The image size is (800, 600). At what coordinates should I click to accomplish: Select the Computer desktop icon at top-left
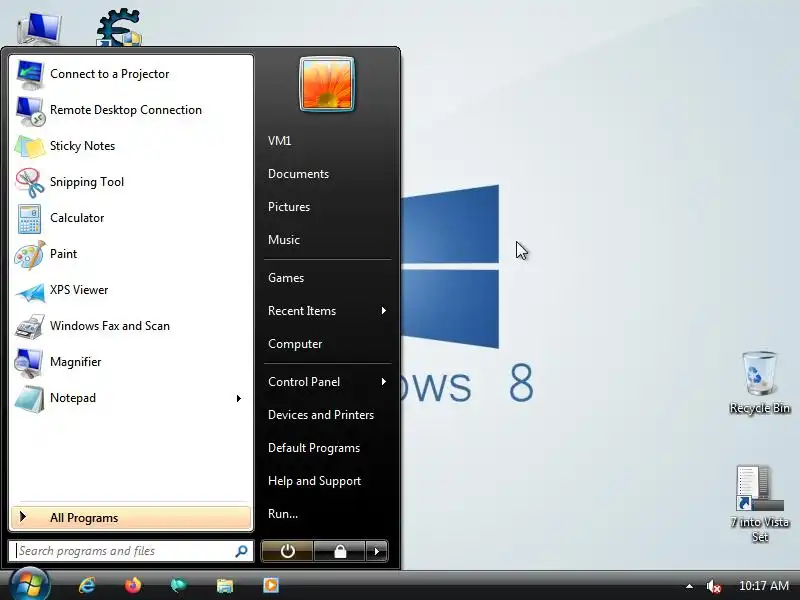39,28
